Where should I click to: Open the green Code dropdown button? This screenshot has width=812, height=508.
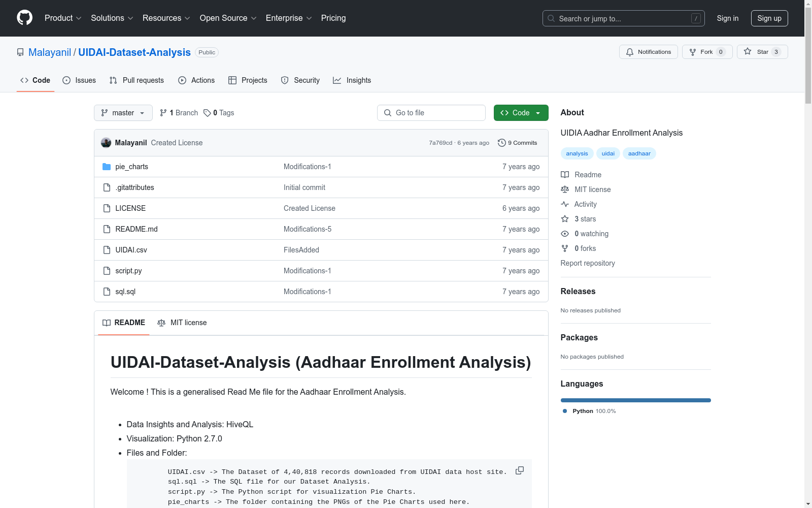tap(521, 113)
